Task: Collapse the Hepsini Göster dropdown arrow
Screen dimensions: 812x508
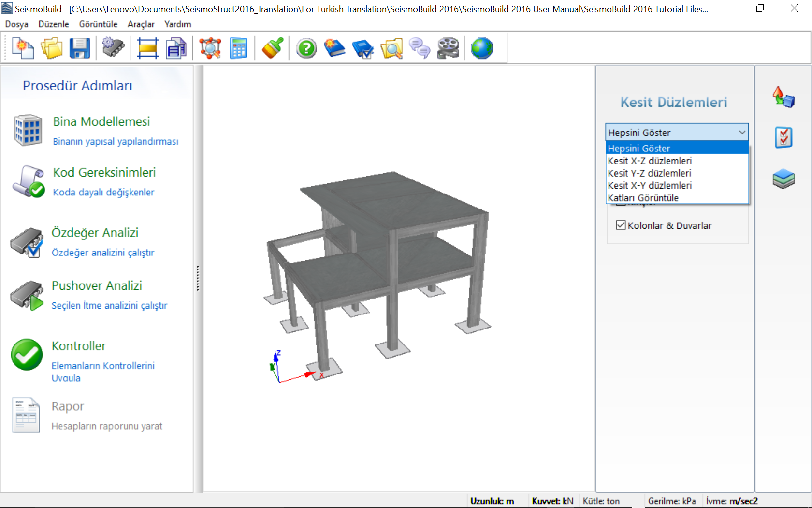Action: coord(742,132)
